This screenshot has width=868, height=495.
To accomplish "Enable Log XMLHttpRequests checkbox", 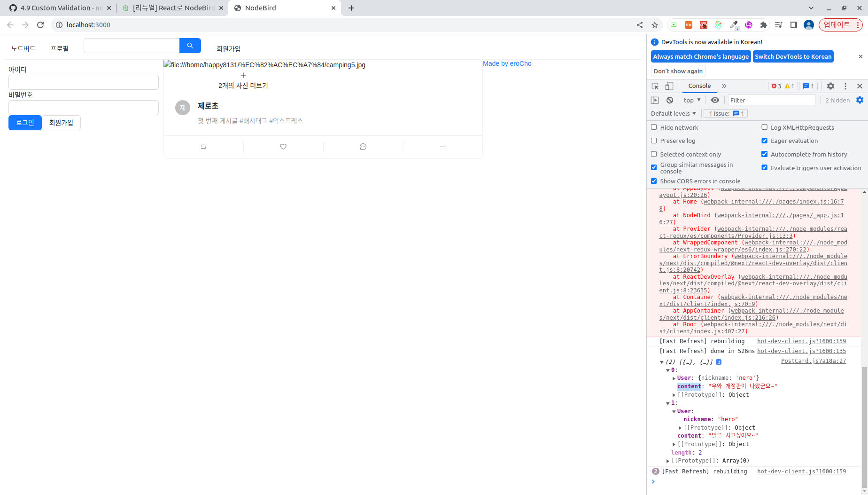I will (x=765, y=127).
